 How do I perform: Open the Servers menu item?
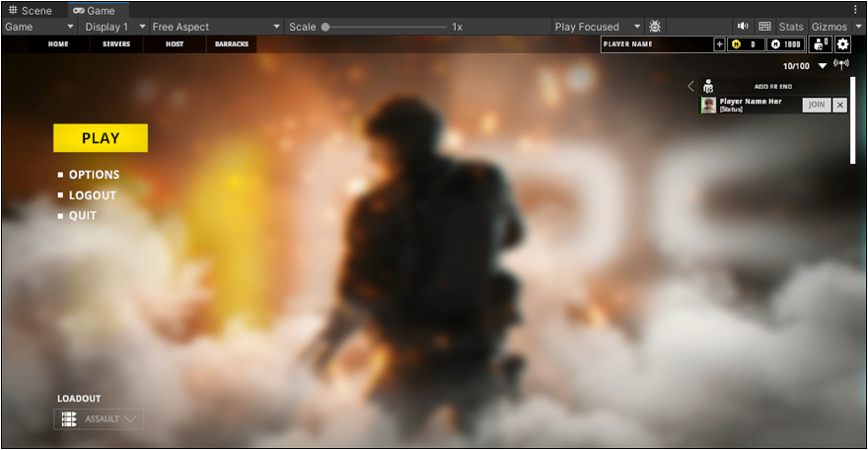tap(116, 44)
